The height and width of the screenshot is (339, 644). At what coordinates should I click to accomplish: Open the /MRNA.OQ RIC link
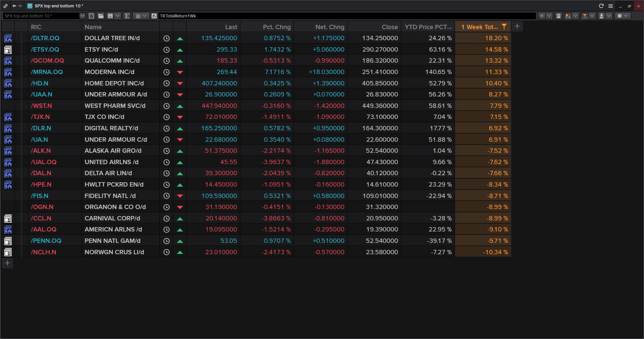(47, 72)
